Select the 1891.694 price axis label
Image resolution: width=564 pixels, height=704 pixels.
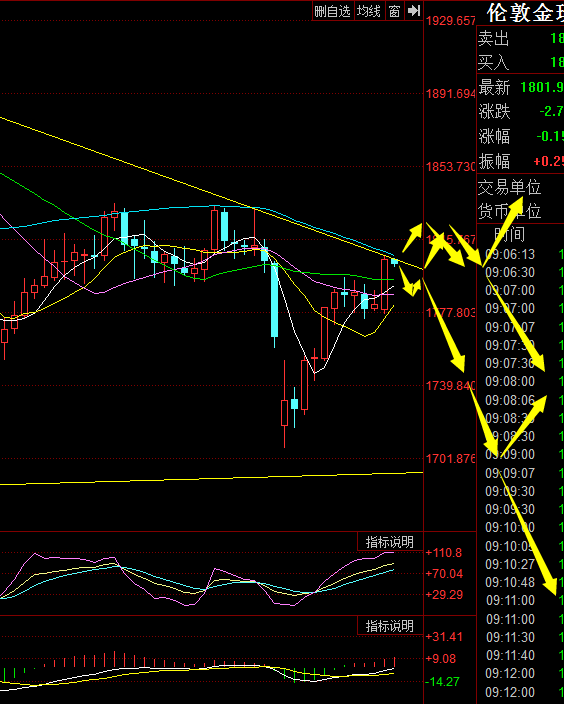click(450, 93)
